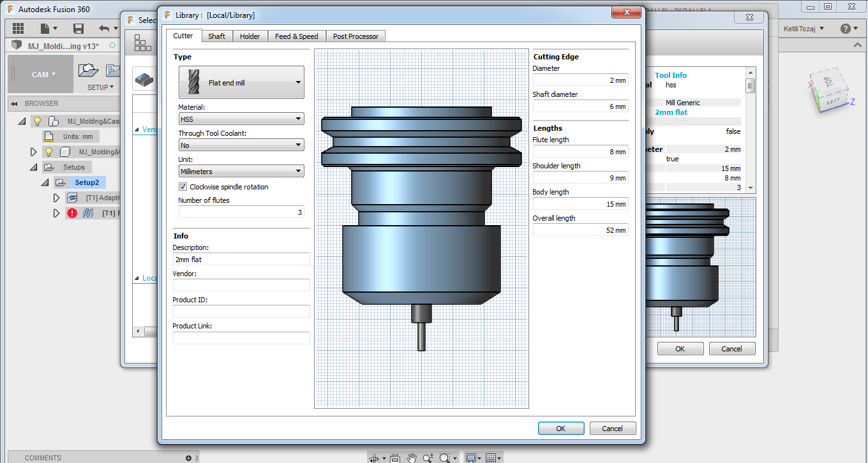The width and height of the screenshot is (868, 463).
Task: Open the Through Tool Coolant dropdown
Action: [241, 145]
